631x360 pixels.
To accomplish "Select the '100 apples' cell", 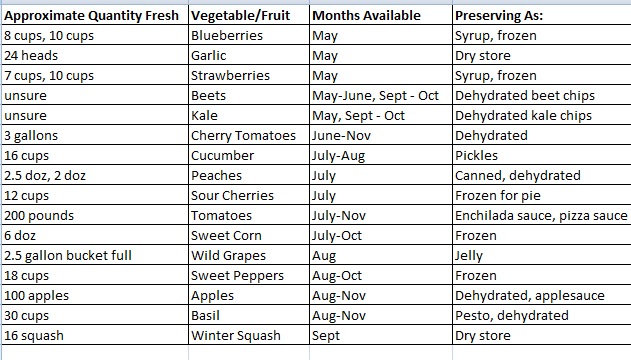I will pos(95,295).
